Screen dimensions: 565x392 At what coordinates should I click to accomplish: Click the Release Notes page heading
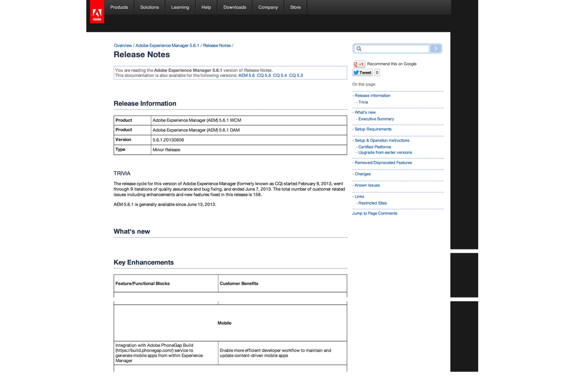point(142,55)
